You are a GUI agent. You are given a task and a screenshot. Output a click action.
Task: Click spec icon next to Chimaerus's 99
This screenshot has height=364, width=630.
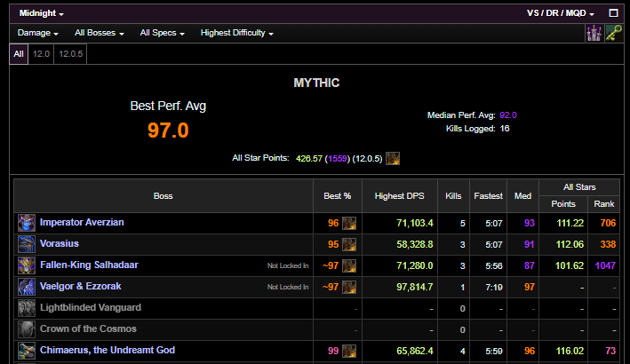pos(349,351)
